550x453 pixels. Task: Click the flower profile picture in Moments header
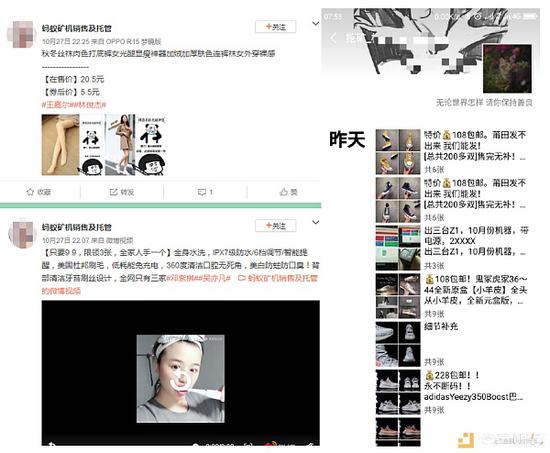click(x=507, y=69)
